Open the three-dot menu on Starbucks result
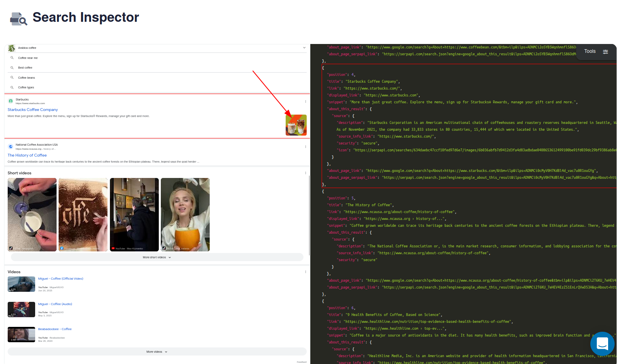The image size is (617, 364). coord(305,101)
